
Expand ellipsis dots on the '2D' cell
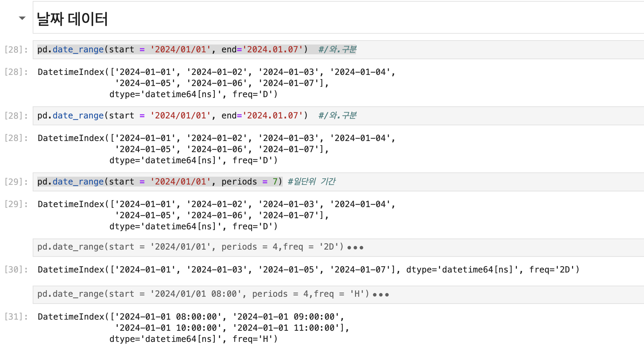355,248
